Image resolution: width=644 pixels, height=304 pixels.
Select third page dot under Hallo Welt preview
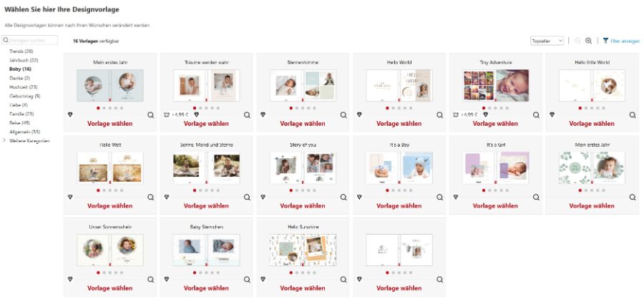point(110,190)
